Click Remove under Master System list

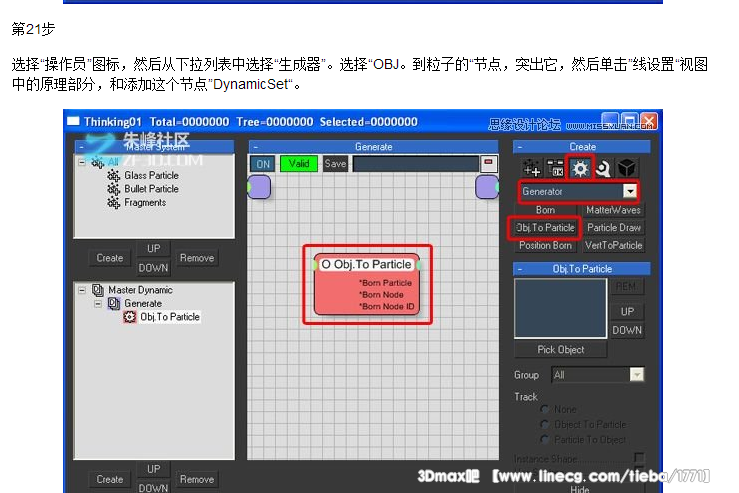click(197, 258)
